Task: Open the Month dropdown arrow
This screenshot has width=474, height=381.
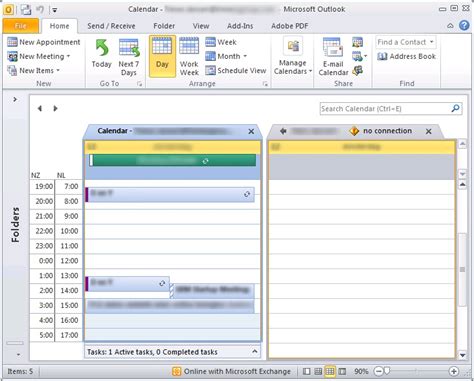Action: tap(245, 56)
